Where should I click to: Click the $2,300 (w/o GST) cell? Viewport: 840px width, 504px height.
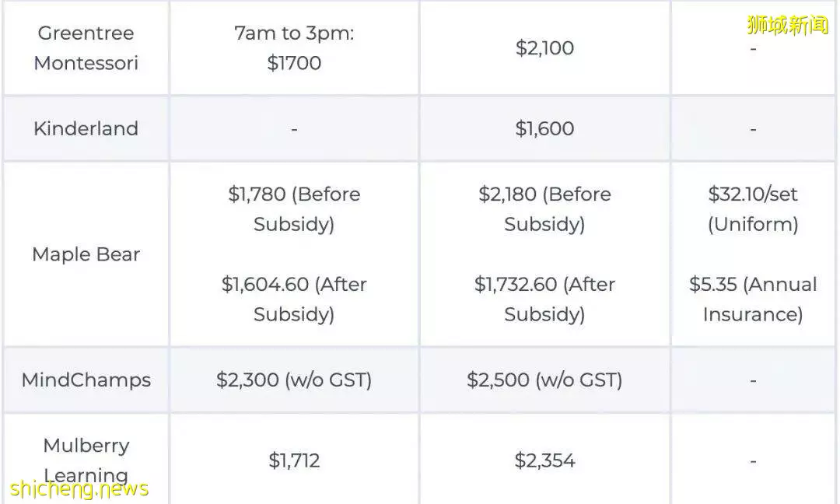[294, 380]
